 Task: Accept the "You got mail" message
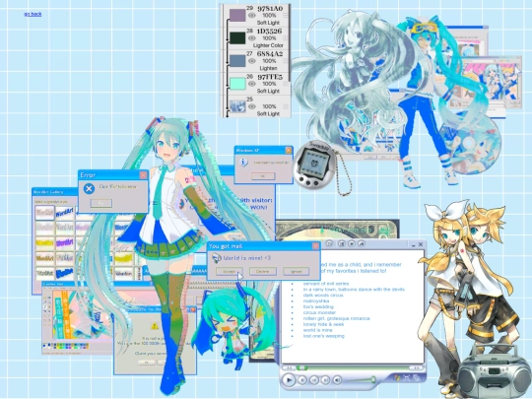click(229, 272)
